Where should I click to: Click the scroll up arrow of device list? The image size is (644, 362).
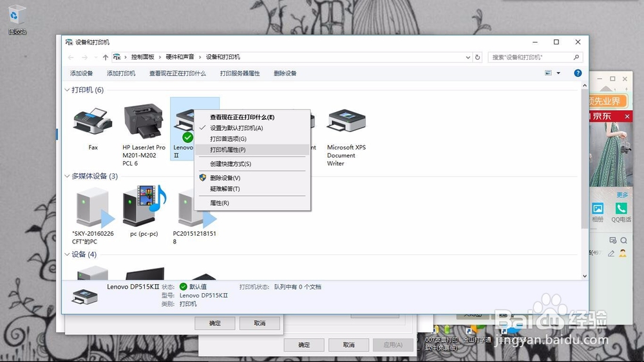pos(585,86)
